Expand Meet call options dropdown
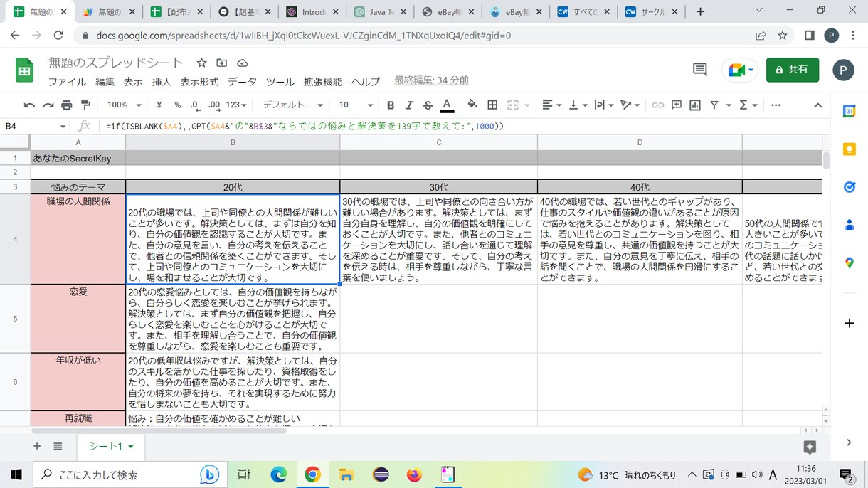868x488 pixels. (x=751, y=70)
